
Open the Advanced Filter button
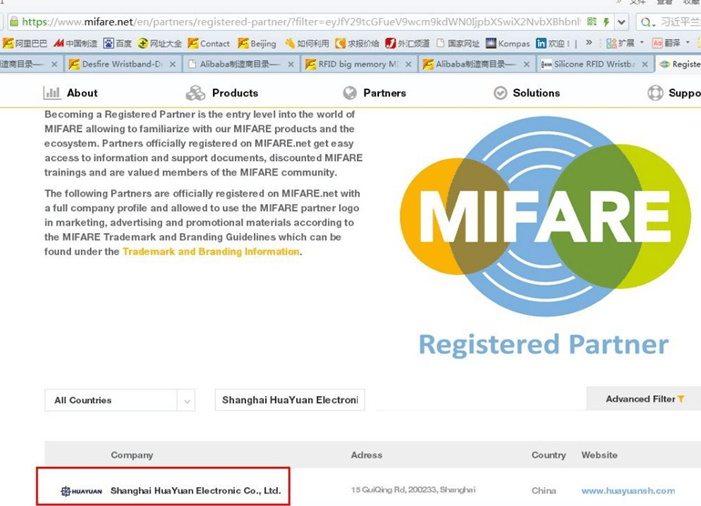(x=644, y=399)
